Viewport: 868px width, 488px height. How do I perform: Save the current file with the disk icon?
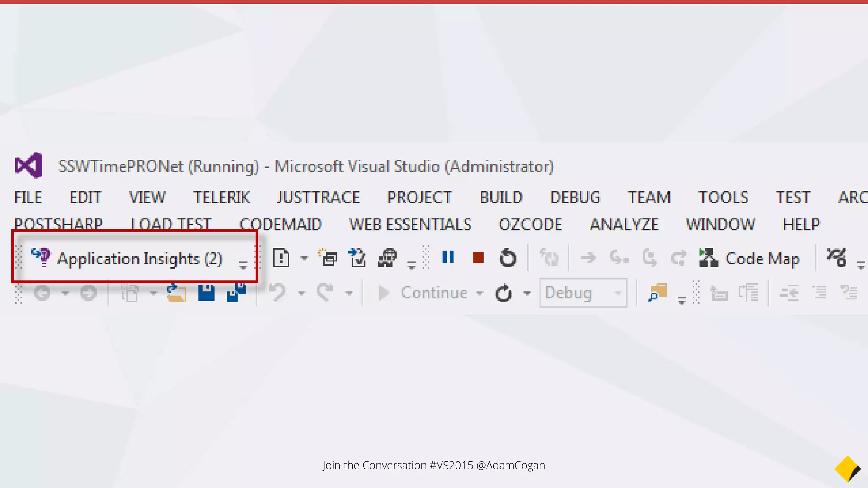pyautogui.click(x=206, y=293)
